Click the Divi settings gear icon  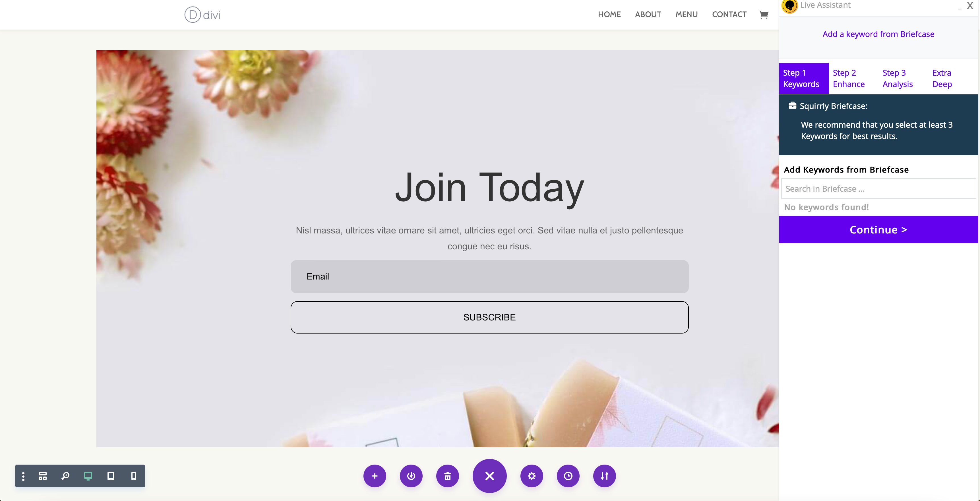532,475
